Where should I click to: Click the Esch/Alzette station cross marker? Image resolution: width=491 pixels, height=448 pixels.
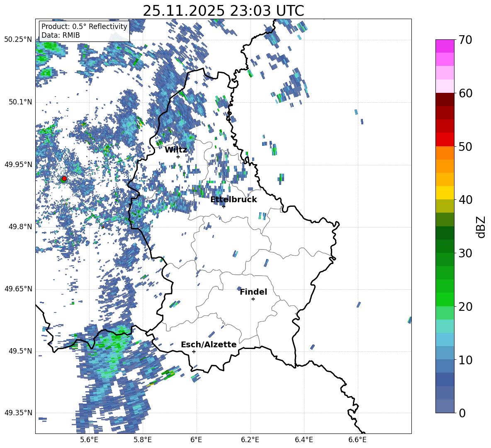[194, 351]
